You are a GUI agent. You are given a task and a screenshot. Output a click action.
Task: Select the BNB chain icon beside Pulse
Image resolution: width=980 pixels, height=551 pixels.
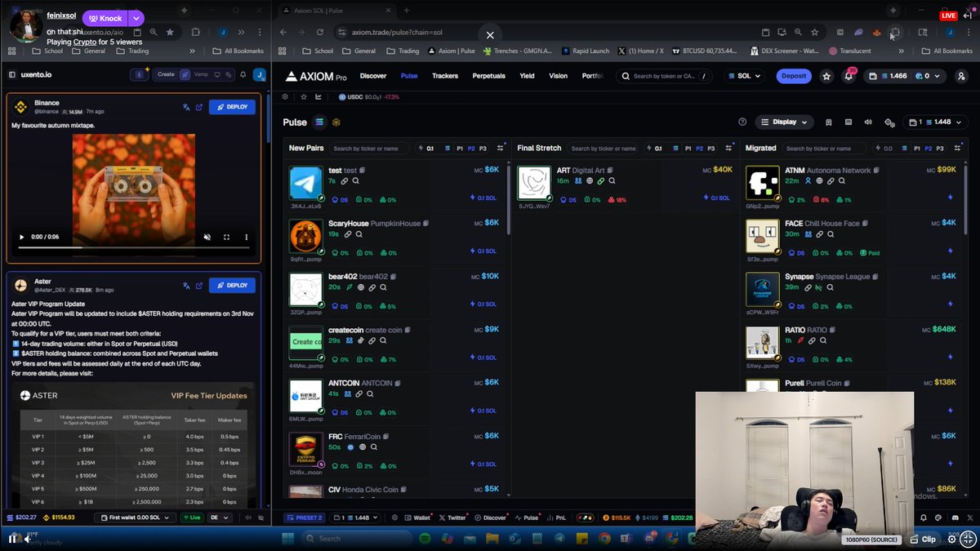pos(336,122)
